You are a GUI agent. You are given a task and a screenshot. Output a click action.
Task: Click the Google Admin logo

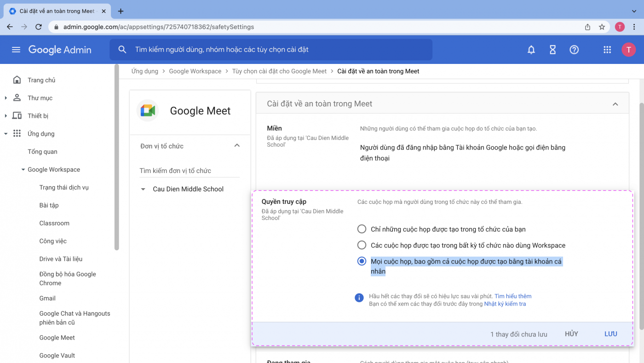60,50
